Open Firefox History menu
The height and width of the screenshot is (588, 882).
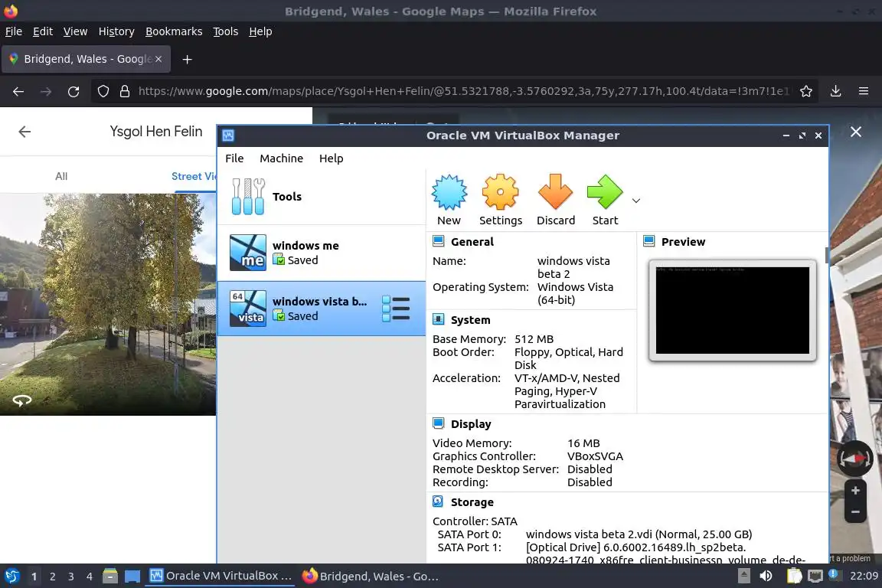(x=116, y=31)
